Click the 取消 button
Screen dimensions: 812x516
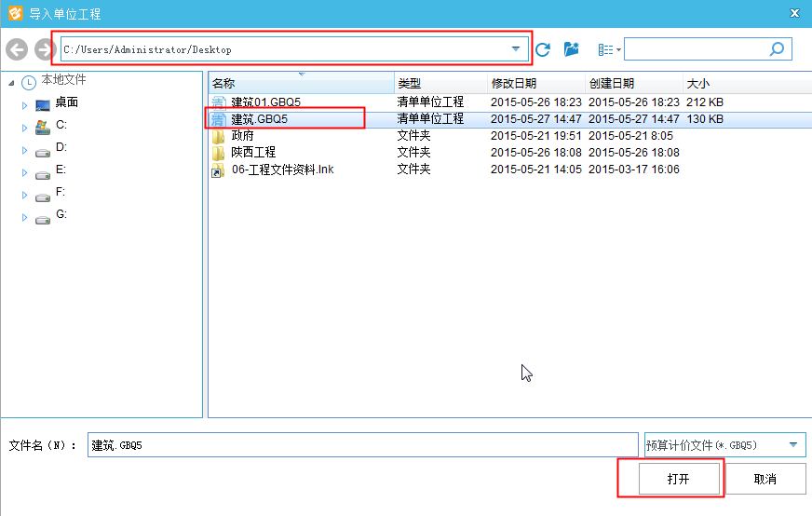pyautogui.click(x=765, y=479)
